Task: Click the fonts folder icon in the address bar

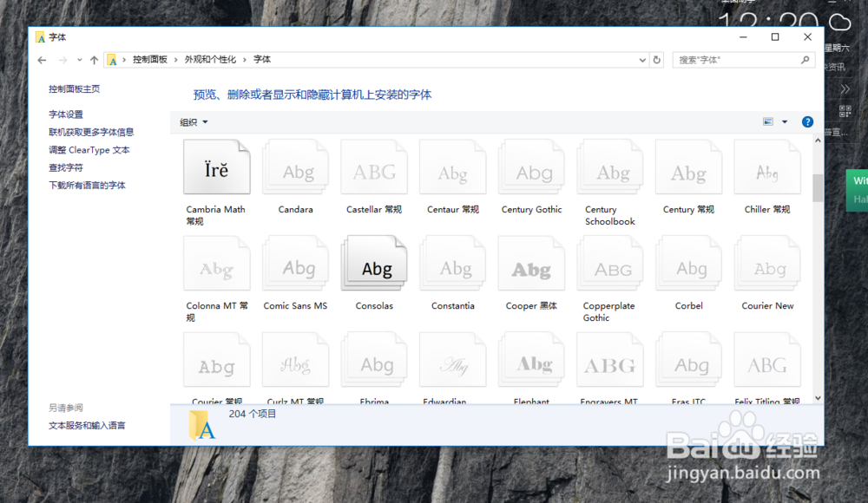Action: click(x=113, y=59)
